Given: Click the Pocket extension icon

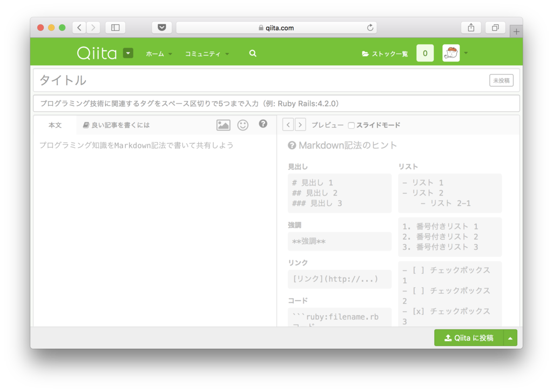Looking at the screenshot, I should (x=162, y=28).
